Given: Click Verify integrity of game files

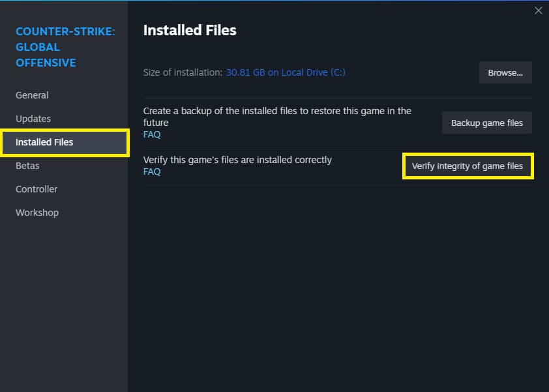Looking at the screenshot, I should click(x=467, y=166).
